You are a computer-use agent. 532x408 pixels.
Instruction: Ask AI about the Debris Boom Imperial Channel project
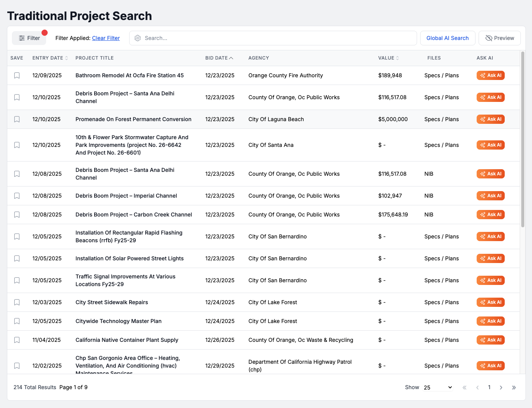coord(490,196)
